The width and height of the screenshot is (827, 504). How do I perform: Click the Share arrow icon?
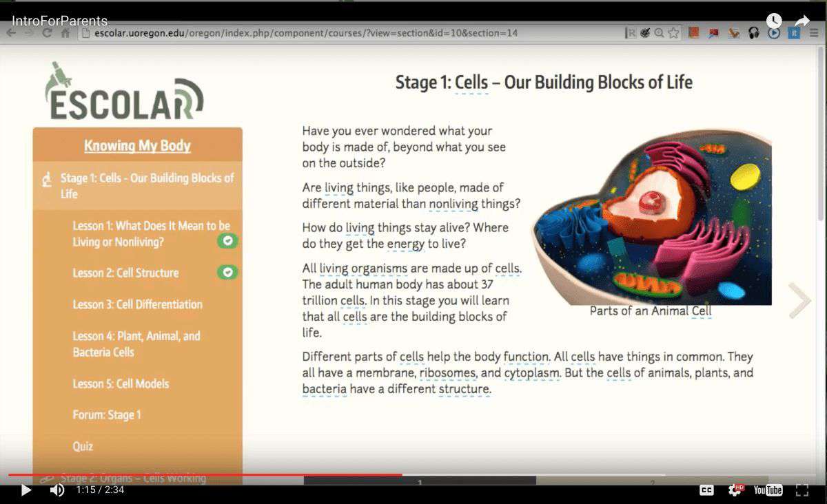802,21
